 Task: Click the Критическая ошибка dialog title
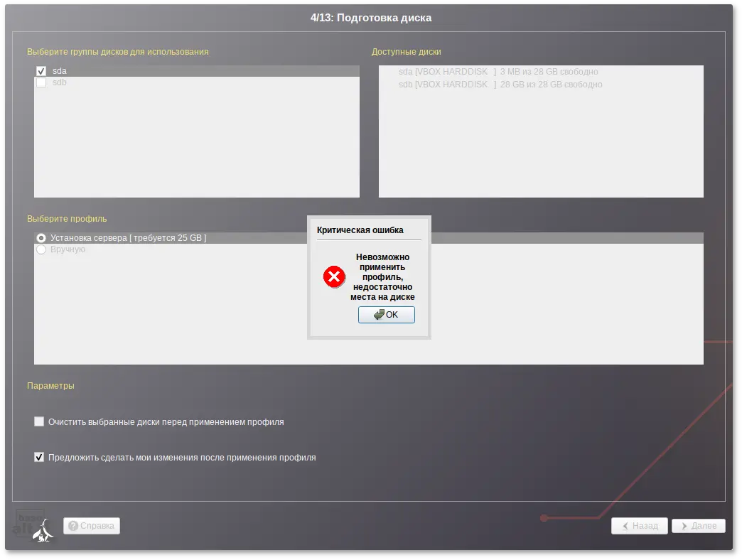coord(360,230)
